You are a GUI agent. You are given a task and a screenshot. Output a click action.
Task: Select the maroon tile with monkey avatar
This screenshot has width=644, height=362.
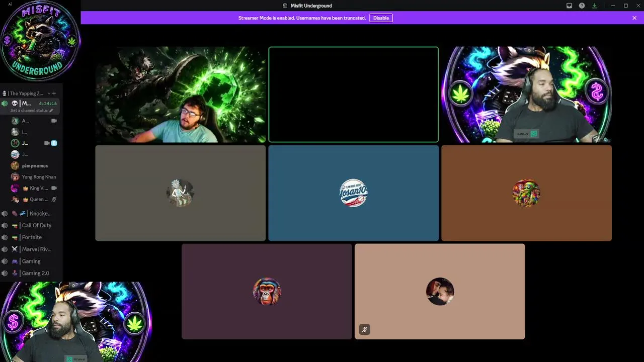[267, 292]
